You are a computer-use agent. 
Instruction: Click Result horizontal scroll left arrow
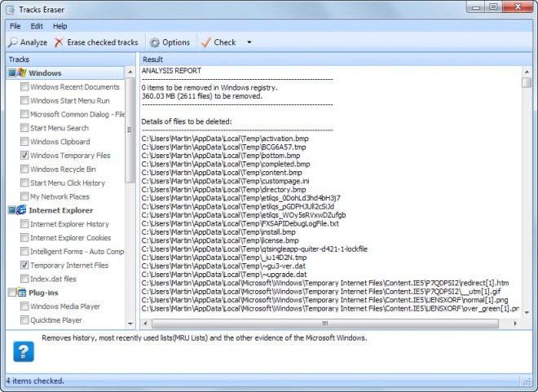pos(145,324)
